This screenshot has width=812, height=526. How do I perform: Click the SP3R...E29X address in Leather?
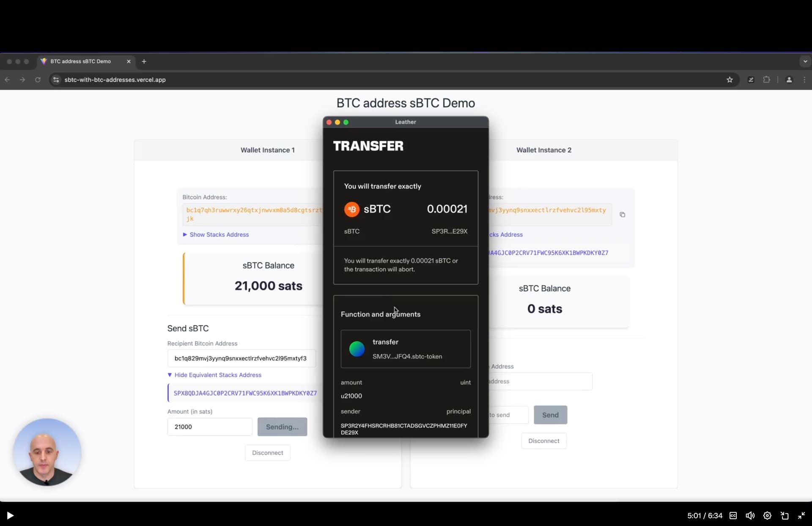tap(449, 231)
